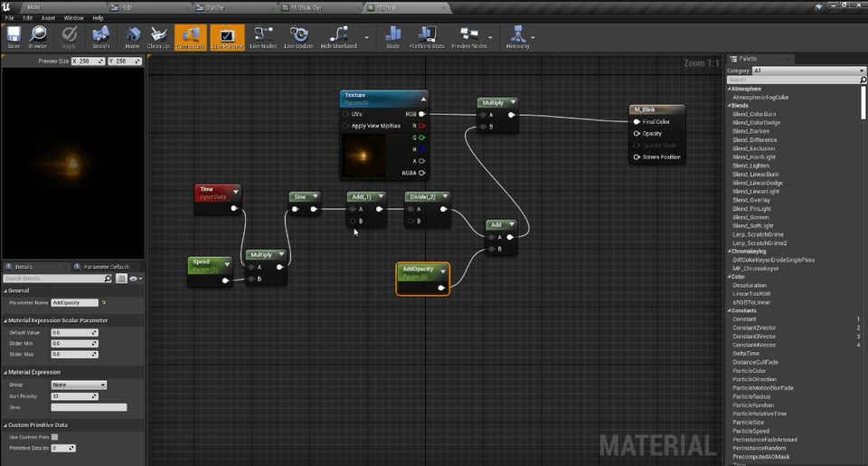Click the Default Value field

pos(72,332)
